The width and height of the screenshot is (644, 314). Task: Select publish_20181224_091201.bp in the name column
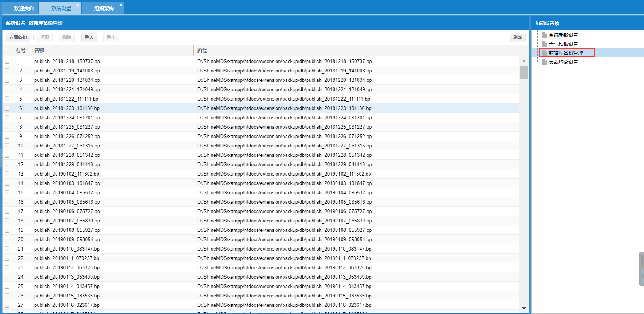tap(67, 117)
